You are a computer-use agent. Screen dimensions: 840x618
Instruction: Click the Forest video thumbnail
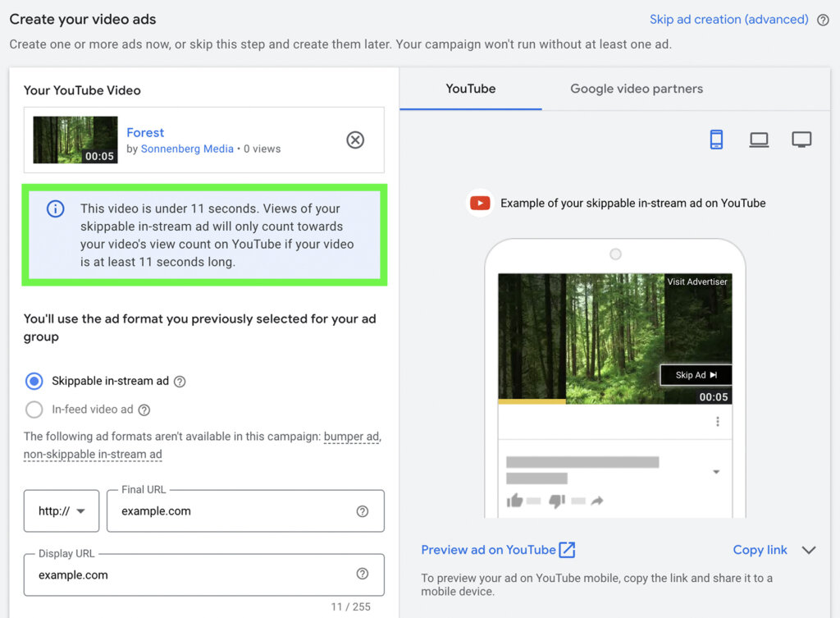[75, 140]
